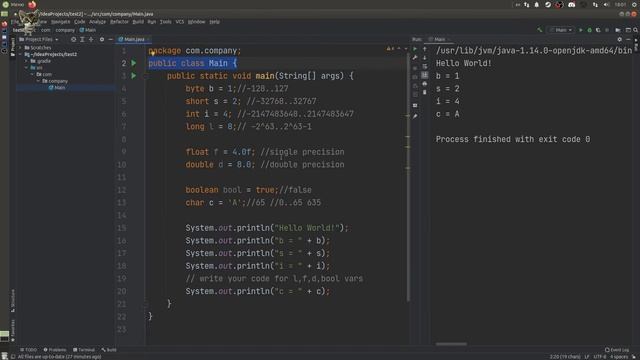Collapse the ~/IdeaProjects/test2 root node

point(20,54)
